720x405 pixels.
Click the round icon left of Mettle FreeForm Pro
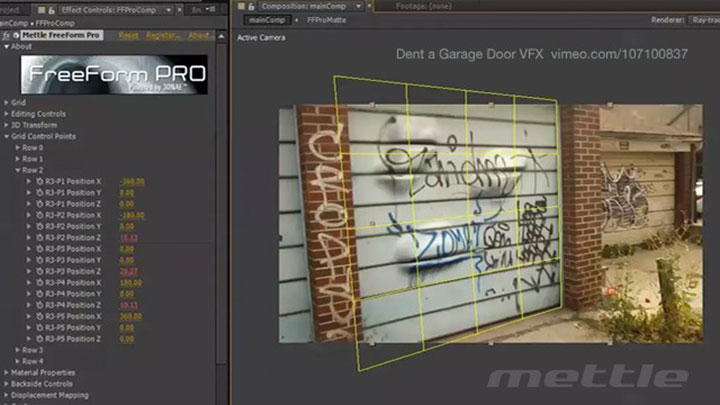16,35
